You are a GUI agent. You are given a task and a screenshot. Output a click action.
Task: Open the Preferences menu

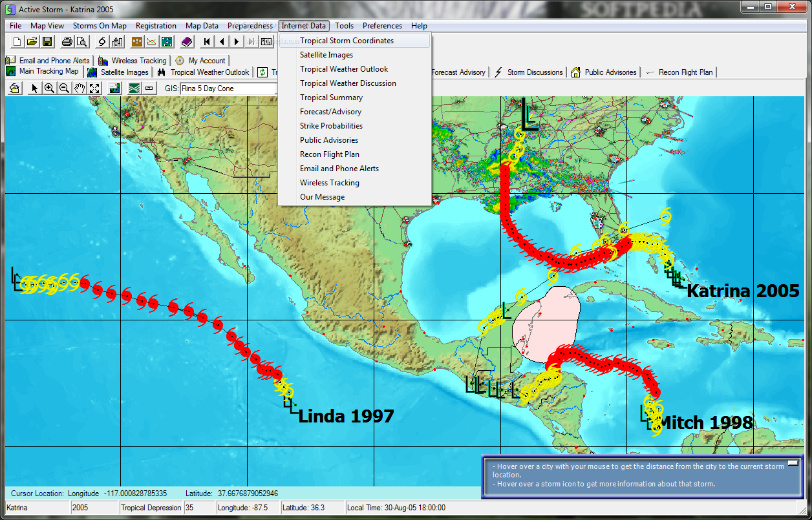pyautogui.click(x=382, y=26)
